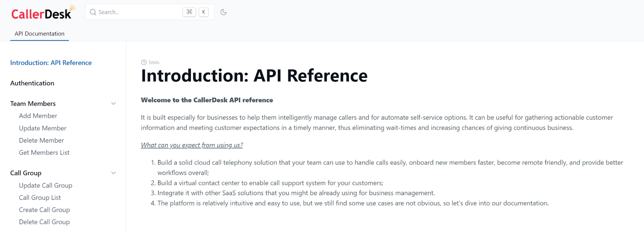Screen dimensions: 644x232
Task: Open Introduction: API Reference sidebar link
Action: pos(51,63)
